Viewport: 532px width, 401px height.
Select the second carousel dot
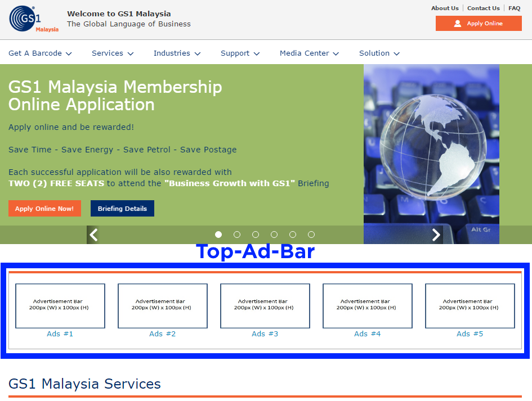click(x=237, y=235)
